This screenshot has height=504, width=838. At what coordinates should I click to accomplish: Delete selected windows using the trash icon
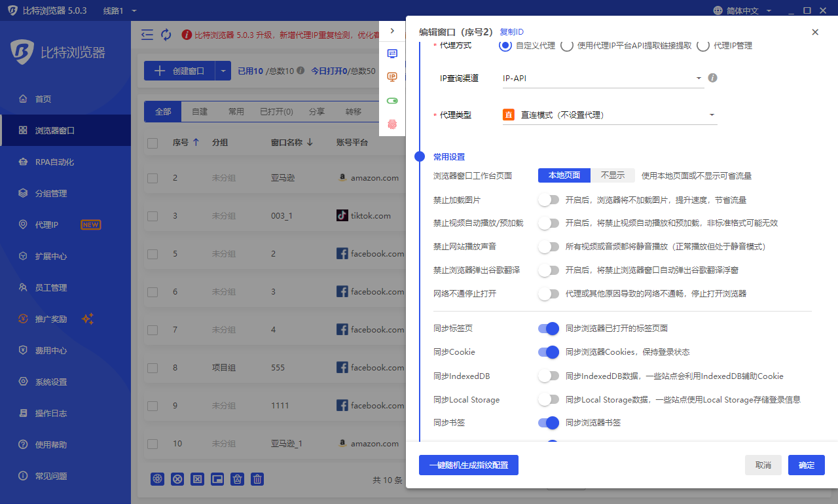[257, 479]
